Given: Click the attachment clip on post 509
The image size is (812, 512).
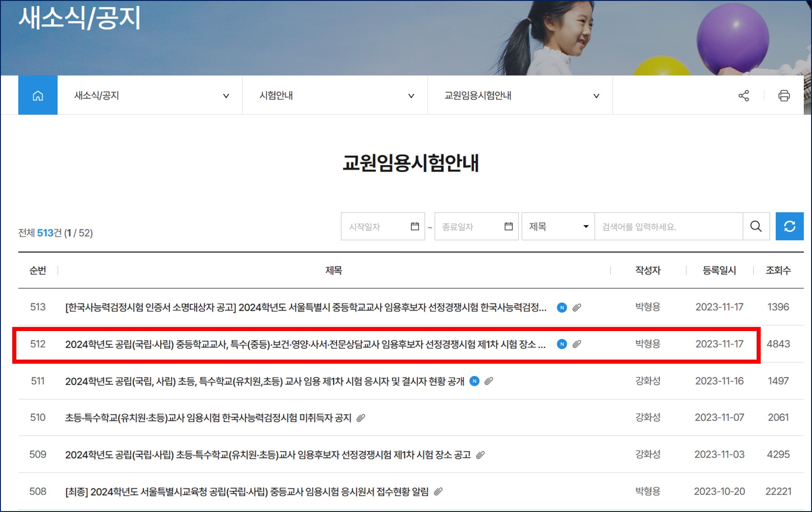Looking at the screenshot, I should [481, 454].
